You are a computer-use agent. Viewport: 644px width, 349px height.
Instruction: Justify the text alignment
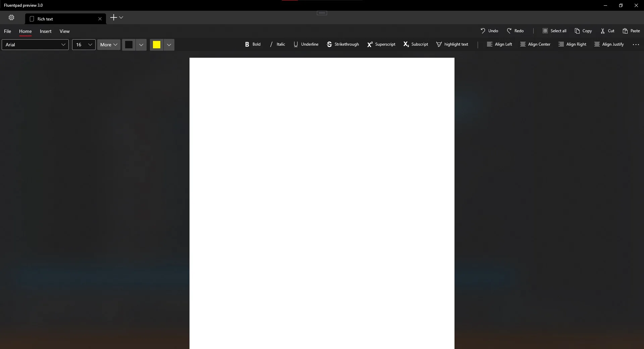point(609,44)
